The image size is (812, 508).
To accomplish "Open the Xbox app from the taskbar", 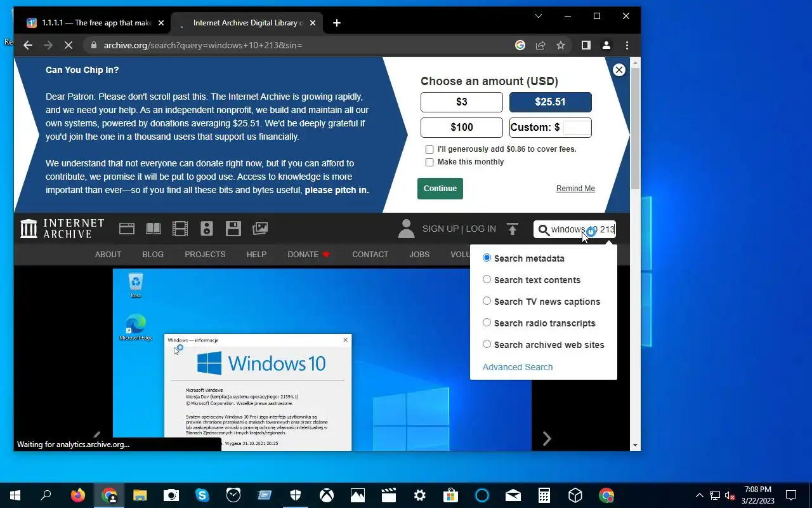I will pos(327,495).
